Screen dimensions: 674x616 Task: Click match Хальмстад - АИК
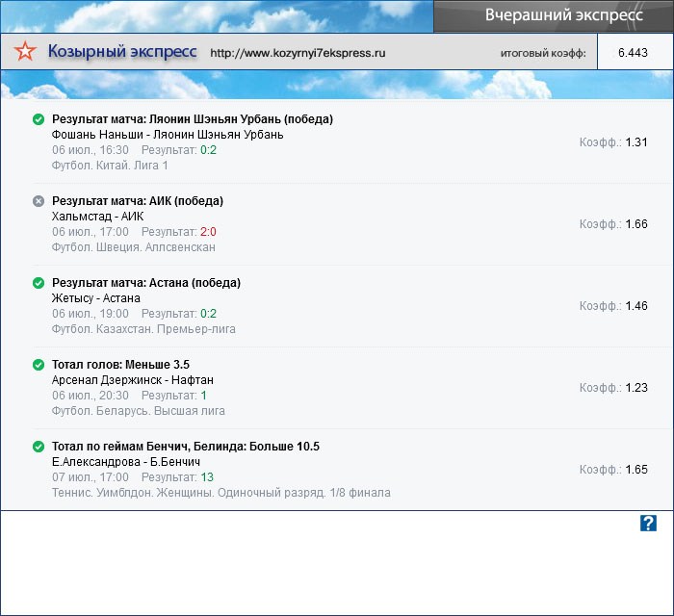[97, 216]
